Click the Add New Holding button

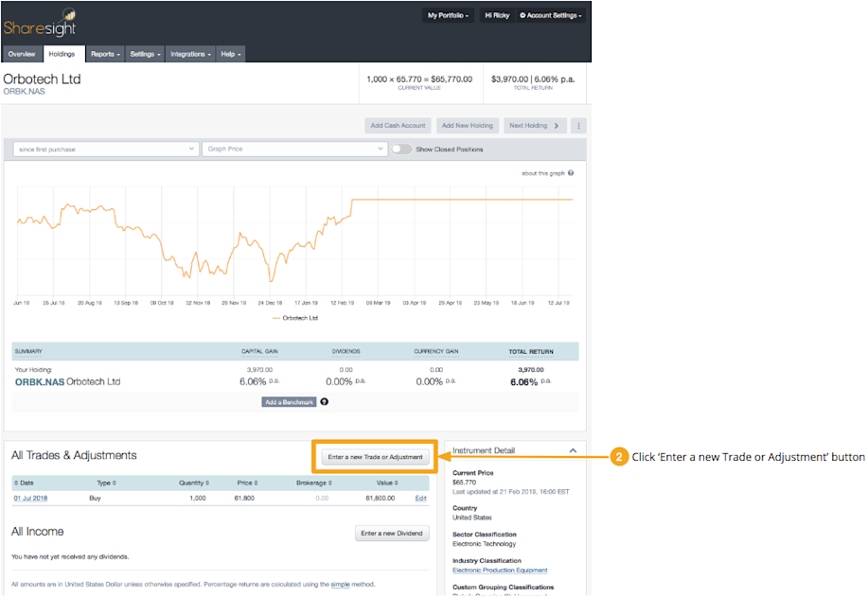pyautogui.click(x=468, y=126)
